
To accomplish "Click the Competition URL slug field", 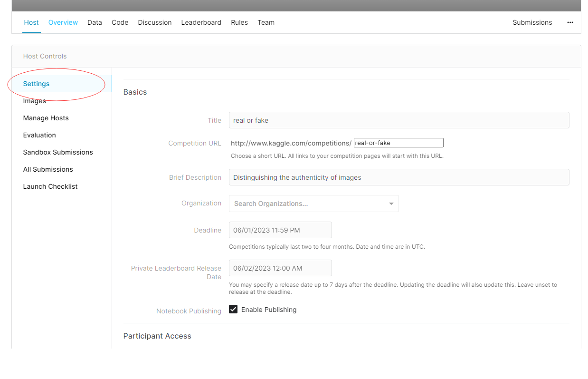I will tap(398, 143).
